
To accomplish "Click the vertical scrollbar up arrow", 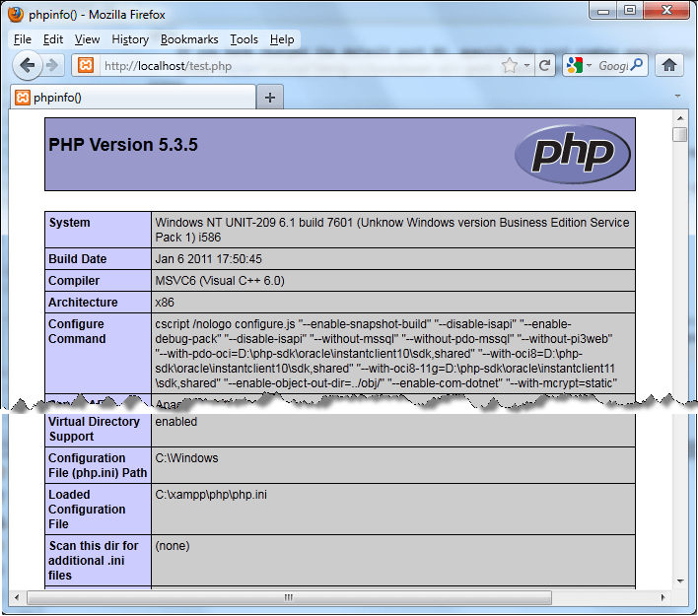I will (680, 118).
